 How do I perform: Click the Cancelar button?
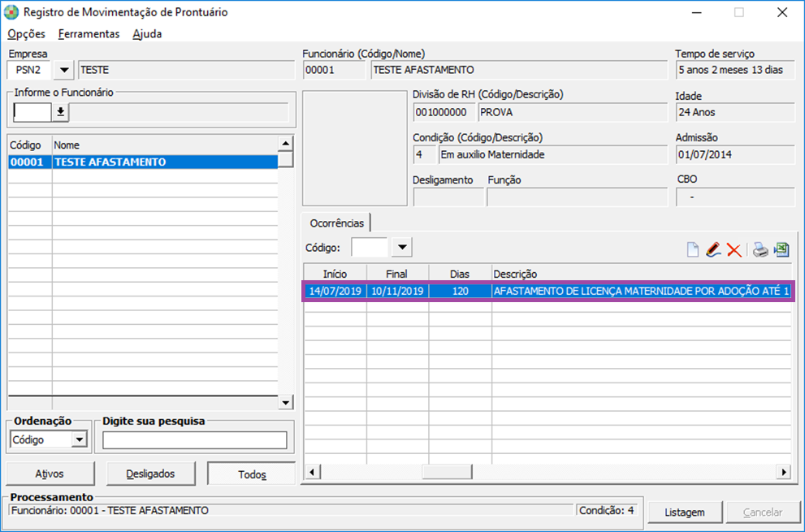click(763, 512)
